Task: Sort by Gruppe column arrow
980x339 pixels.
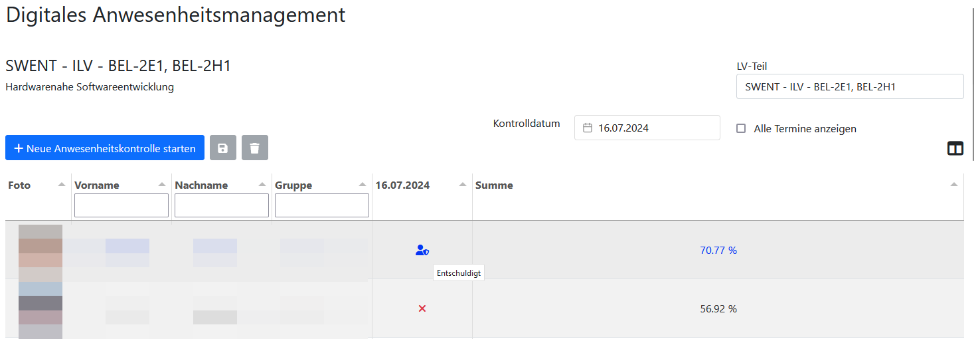Action: [363, 185]
